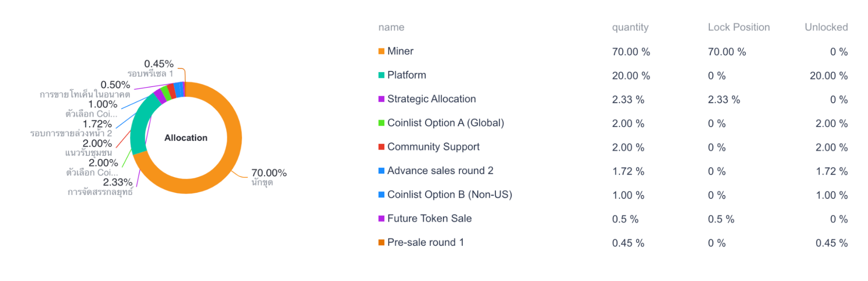
Task: Click the 'Unlocked' column header
Action: click(826, 27)
